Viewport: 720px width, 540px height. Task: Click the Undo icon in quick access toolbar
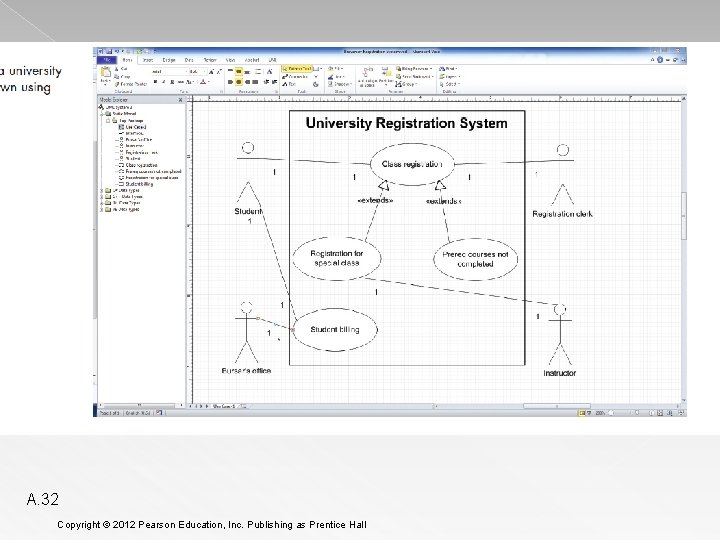pyautogui.click(x=117, y=51)
